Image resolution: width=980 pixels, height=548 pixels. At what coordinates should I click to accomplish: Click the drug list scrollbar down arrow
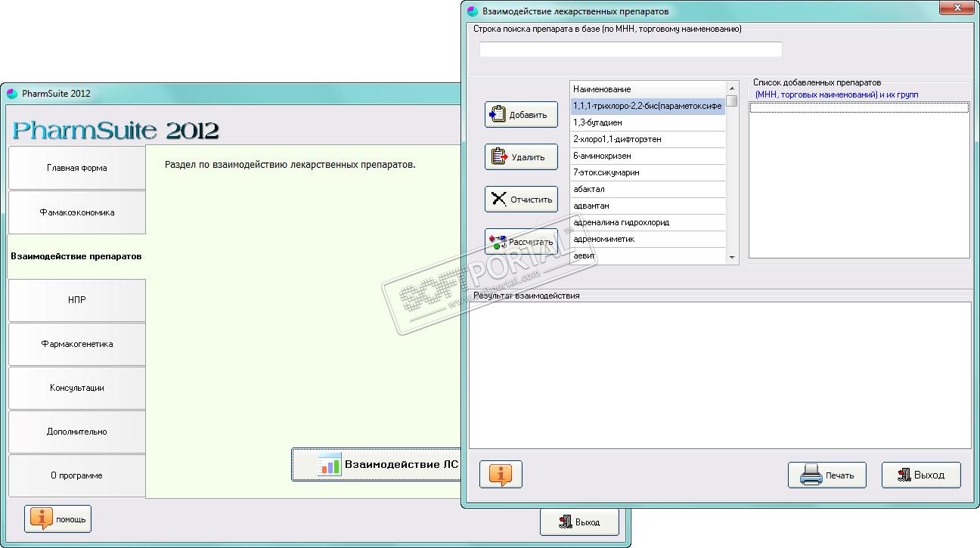click(x=732, y=258)
